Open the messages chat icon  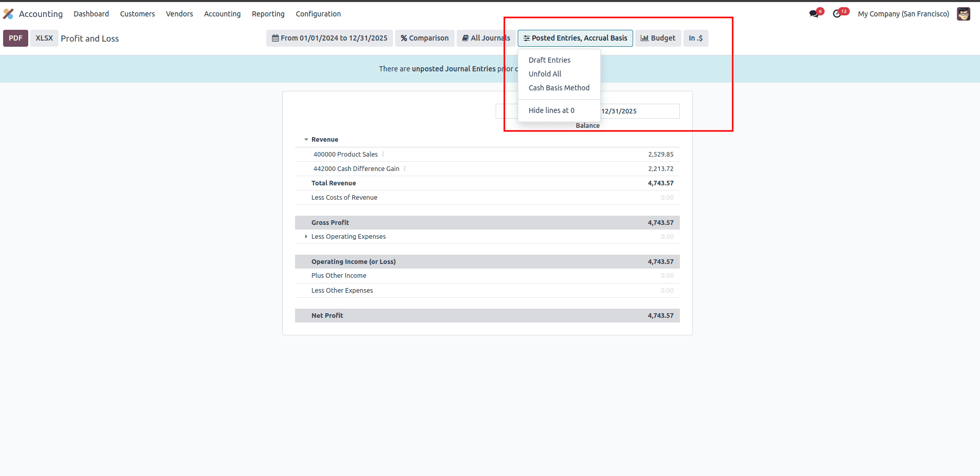pyautogui.click(x=814, y=13)
